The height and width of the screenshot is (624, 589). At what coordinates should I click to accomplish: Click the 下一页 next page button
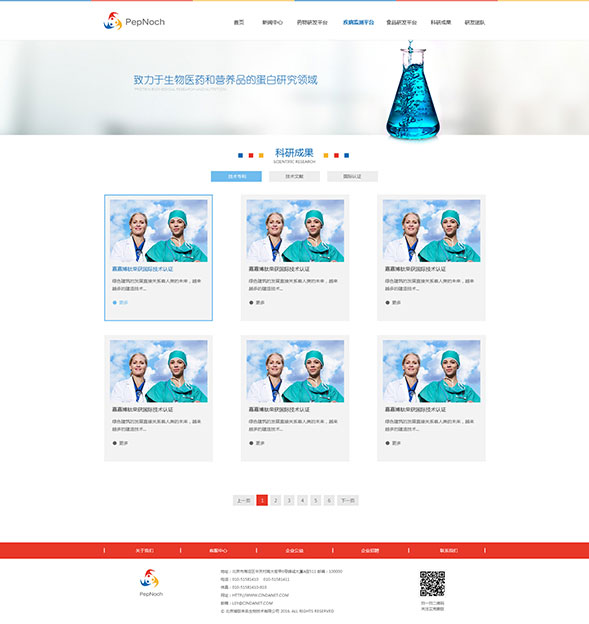(x=348, y=500)
